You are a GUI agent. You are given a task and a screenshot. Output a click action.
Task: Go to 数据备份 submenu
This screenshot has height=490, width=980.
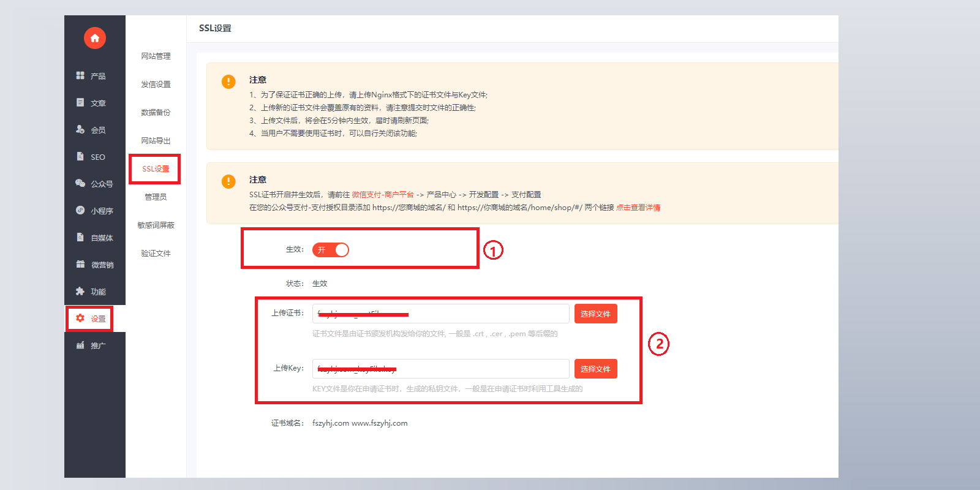(156, 113)
